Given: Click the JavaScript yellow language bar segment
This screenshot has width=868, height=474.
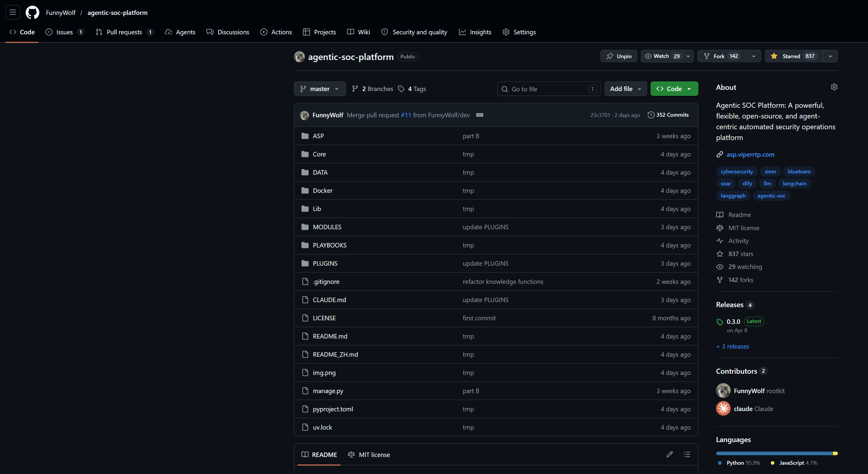Looking at the screenshot, I should tap(835, 453).
